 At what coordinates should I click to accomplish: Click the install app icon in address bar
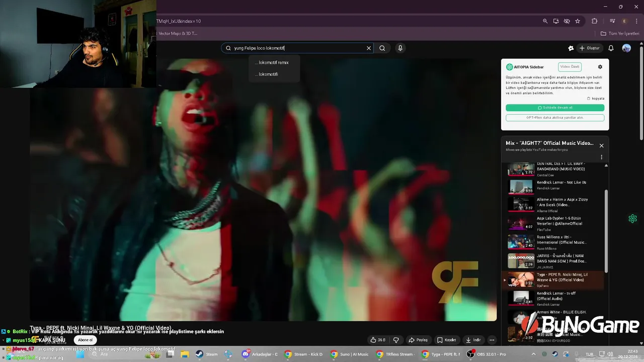pos(556,21)
